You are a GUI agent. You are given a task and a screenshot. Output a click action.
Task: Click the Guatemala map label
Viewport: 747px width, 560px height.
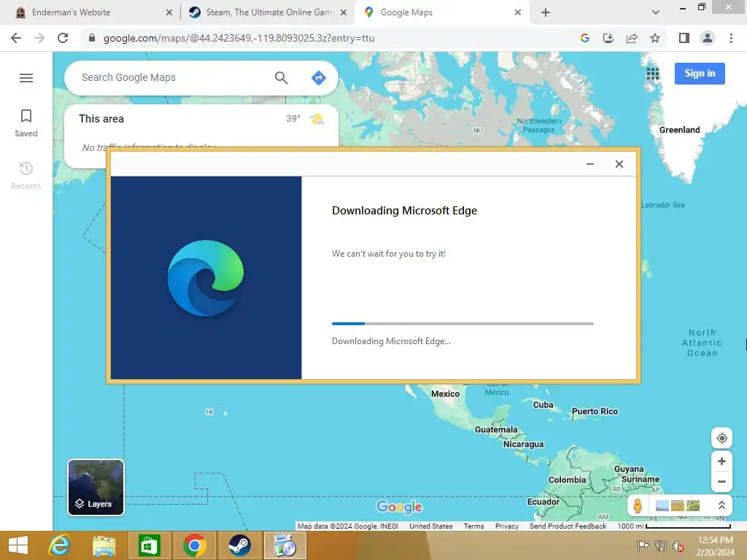coord(496,429)
